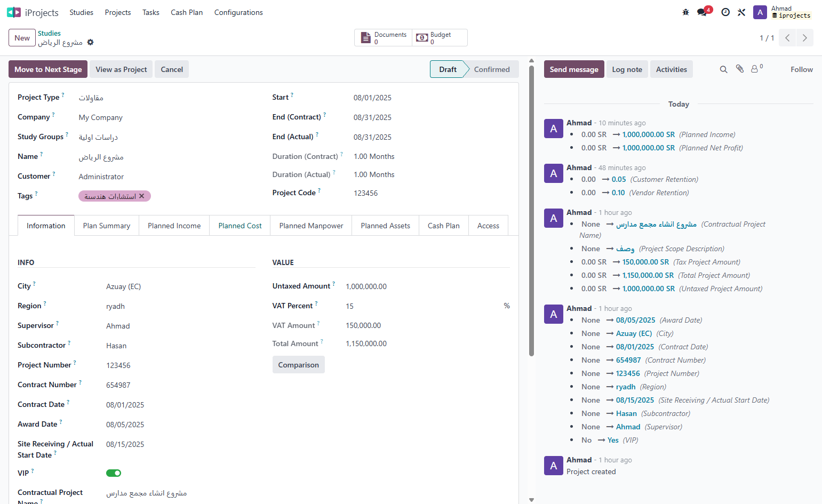Toggle the VIP switch off
The width and height of the screenshot is (822, 504).
coord(114,473)
